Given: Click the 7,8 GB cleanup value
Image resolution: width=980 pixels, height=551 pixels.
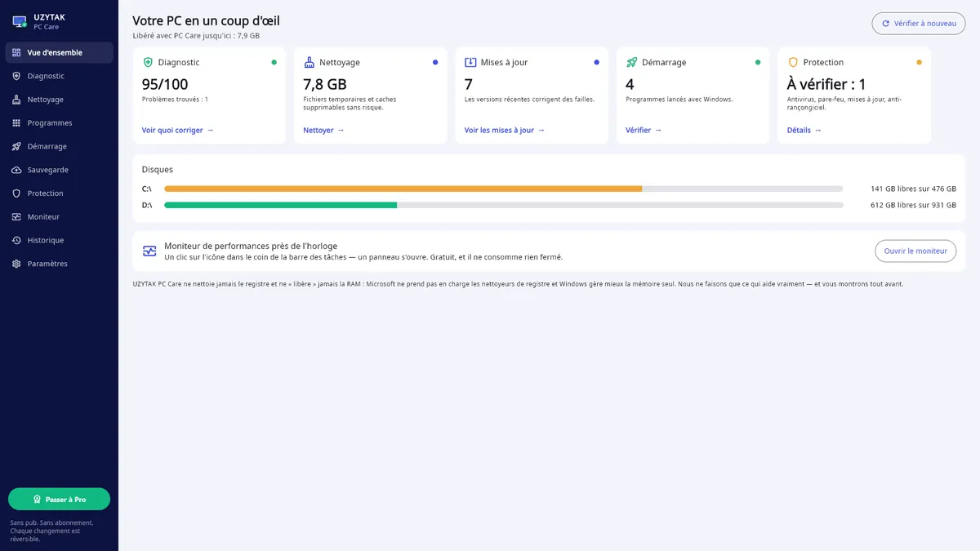Looking at the screenshot, I should pos(325,84).
